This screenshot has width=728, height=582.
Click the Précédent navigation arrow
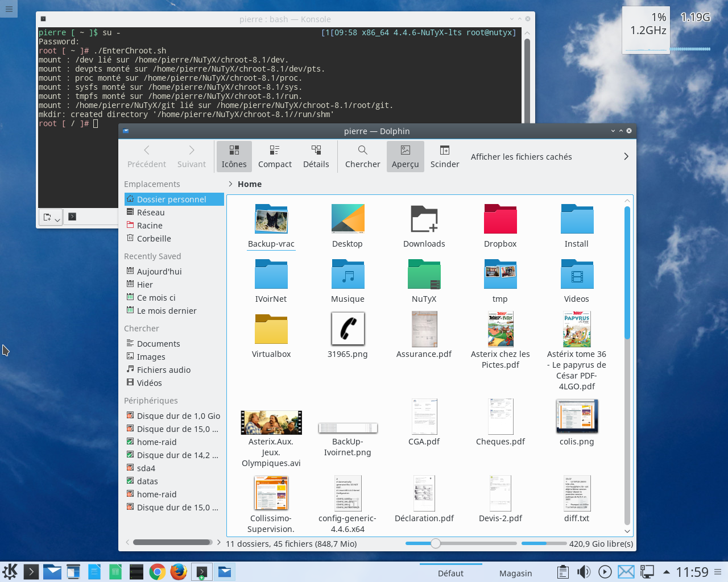(x=147, y=156)
